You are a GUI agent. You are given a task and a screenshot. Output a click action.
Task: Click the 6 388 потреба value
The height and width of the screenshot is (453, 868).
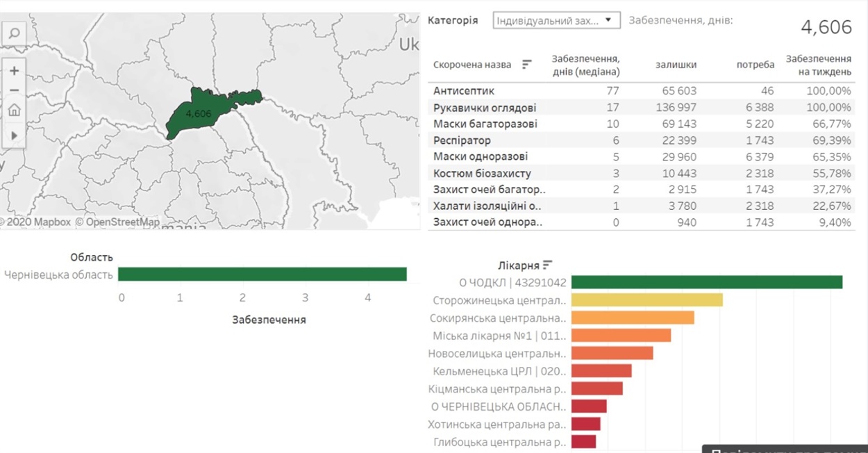point(758,108)
